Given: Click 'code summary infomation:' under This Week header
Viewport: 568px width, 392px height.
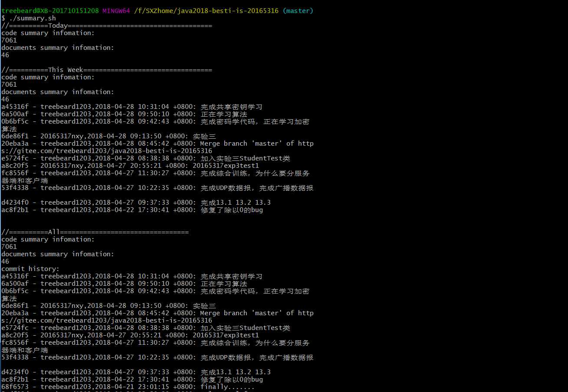Looking at the screenshot, I should point(48,77).
